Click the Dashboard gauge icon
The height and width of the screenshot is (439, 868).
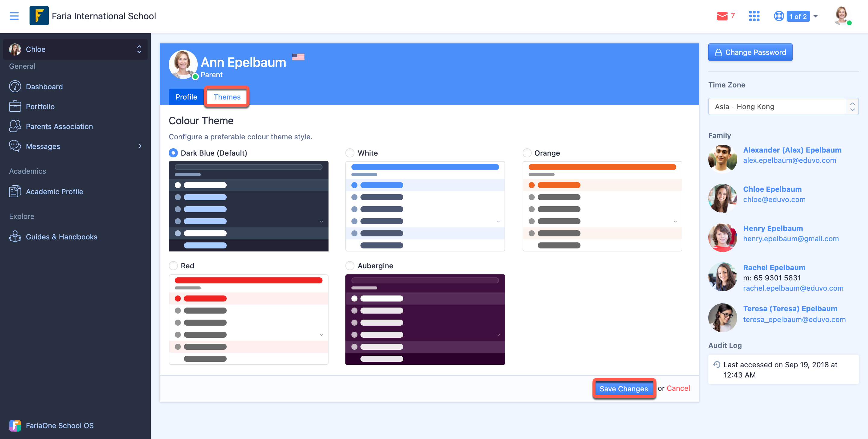(x=15, y=86)
